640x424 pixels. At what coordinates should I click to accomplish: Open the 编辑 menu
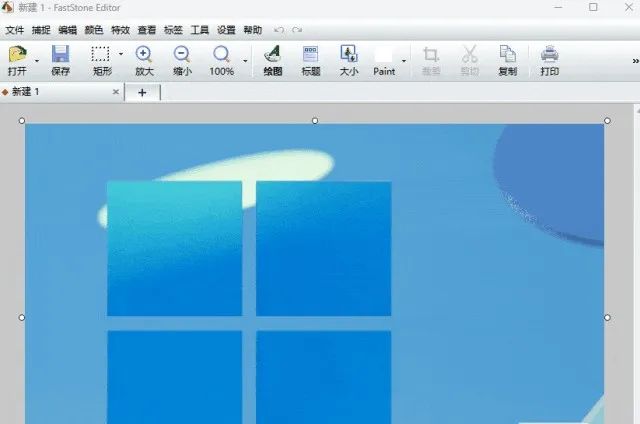[67, 30]
